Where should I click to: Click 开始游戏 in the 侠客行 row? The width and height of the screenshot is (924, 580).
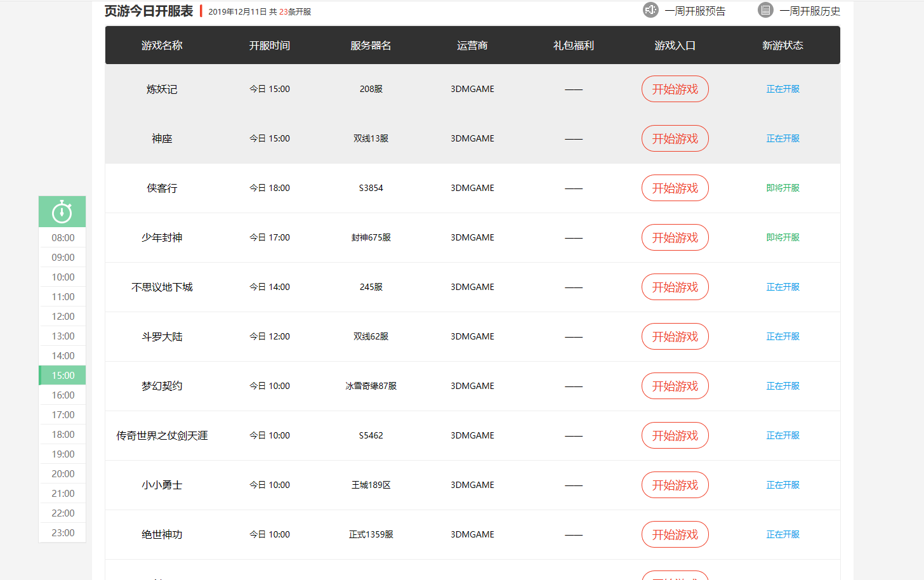(x=675, y=188)
